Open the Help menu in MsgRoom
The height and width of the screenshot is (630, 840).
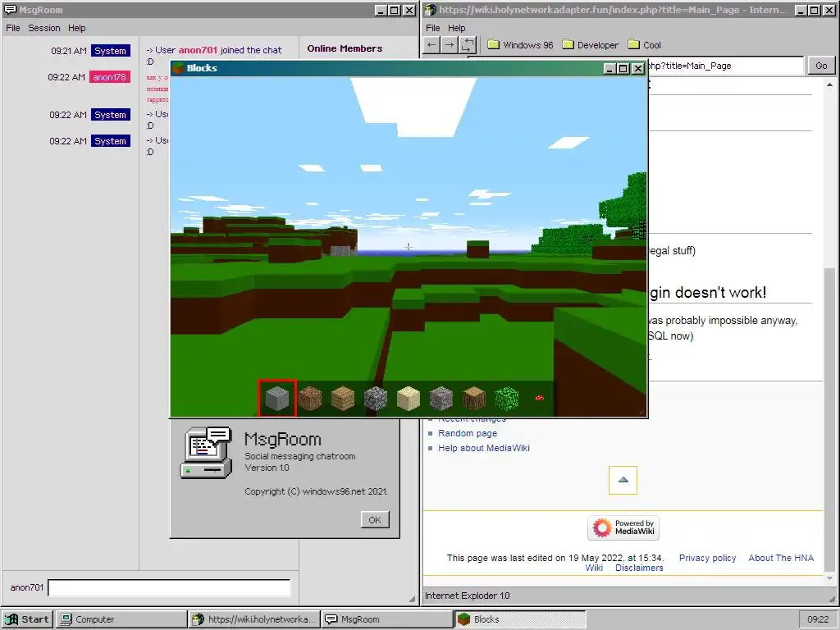(x=76, y=28)
